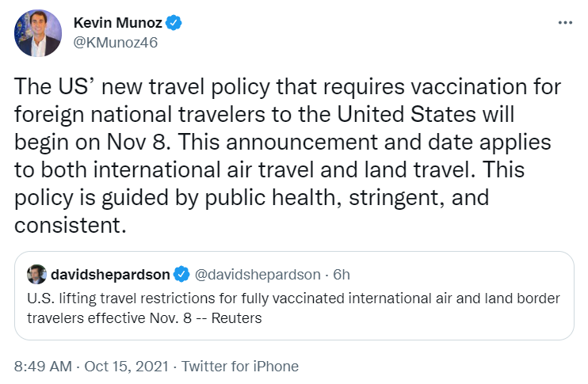Screen dimensions: 588x384
Task: Click the 6h timestamp on quoted tweet
Action: (342, 275)
